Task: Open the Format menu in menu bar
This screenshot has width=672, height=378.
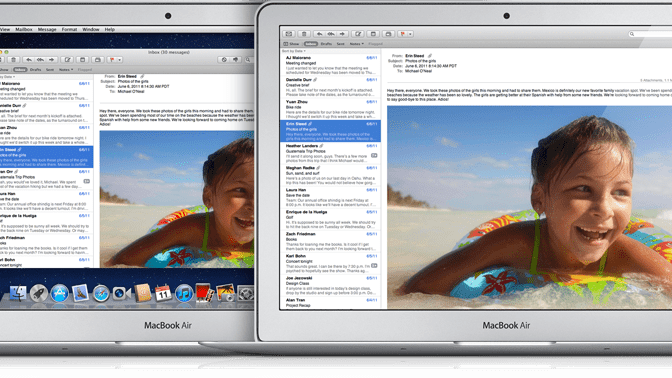Action: pyautogui.click(x=69, y=30)
